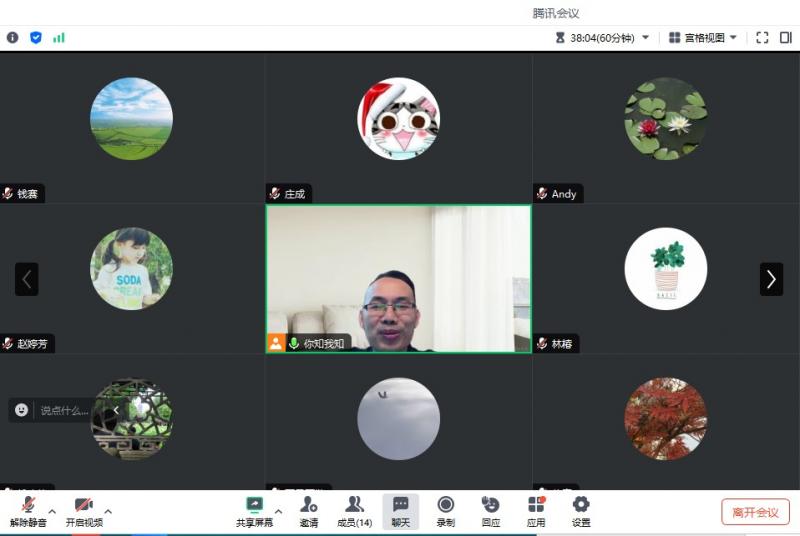The width and height of the screenshot is (800, 536).
Task: Expand audio options arrow beside 解除静音
Action: click(52, 512)
